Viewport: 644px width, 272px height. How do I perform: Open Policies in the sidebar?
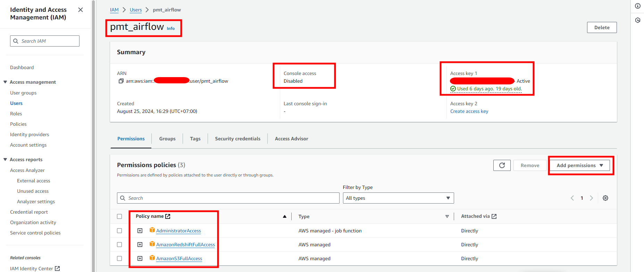[x=18, y=124]
